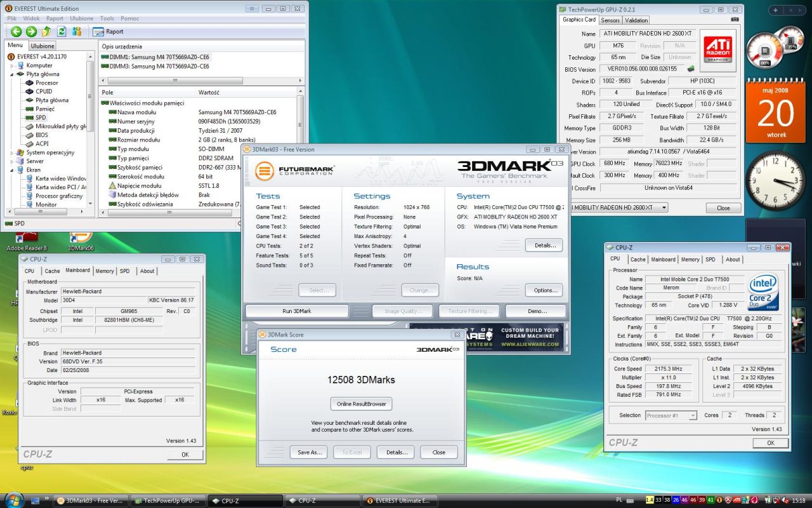The image size is (812, 508).
Task: Click the ATI Radeon logo in GPU-Z
Action: (718, 50)
